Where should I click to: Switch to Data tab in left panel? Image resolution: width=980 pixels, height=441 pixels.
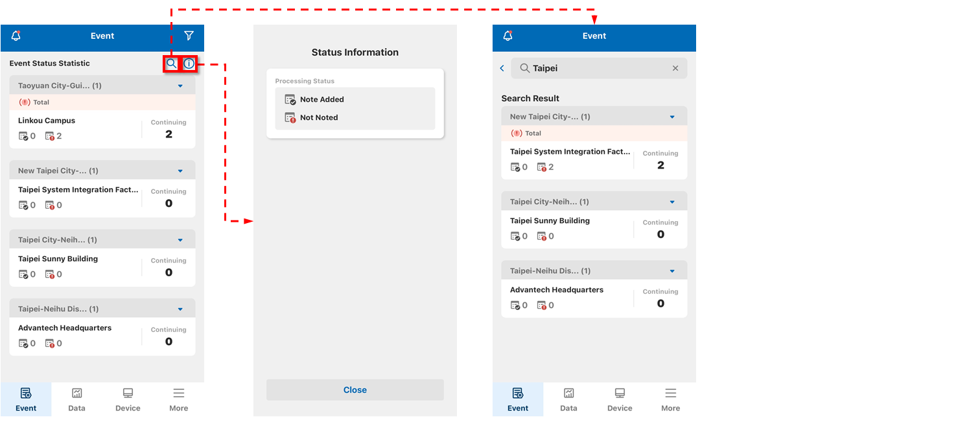[76, 399]
